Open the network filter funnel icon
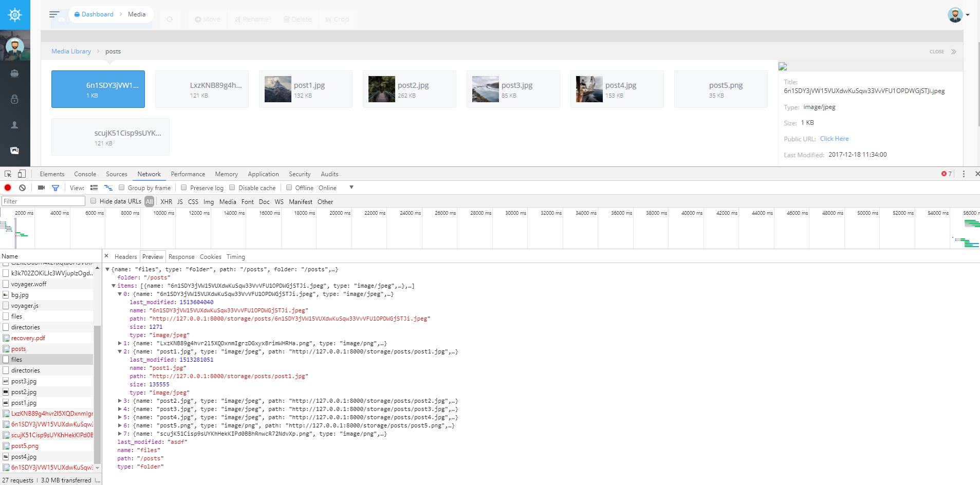 tap(56, 188)
